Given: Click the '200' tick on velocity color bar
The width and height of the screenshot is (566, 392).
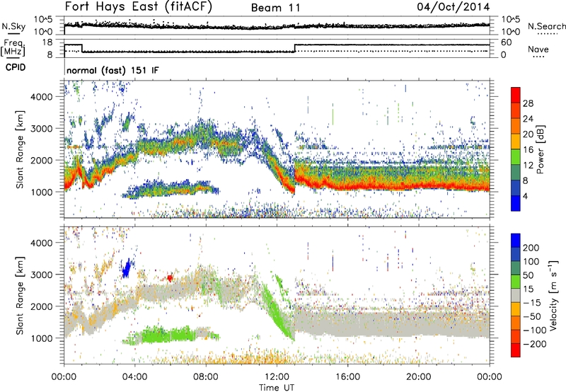Looking at the screenshot, I should coord(531,248).
